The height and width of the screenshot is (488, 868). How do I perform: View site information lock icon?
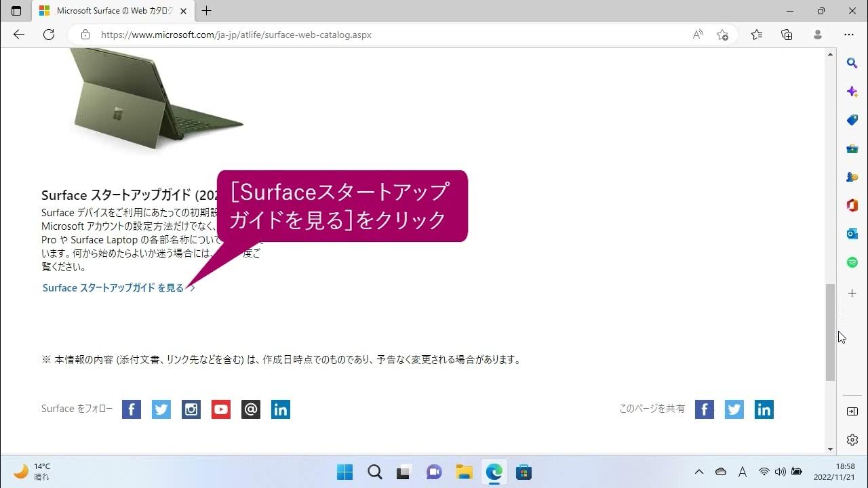(85, 35)
